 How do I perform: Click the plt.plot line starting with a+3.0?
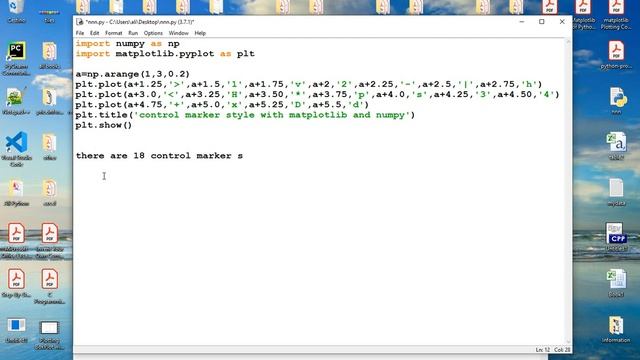(317, 94)
